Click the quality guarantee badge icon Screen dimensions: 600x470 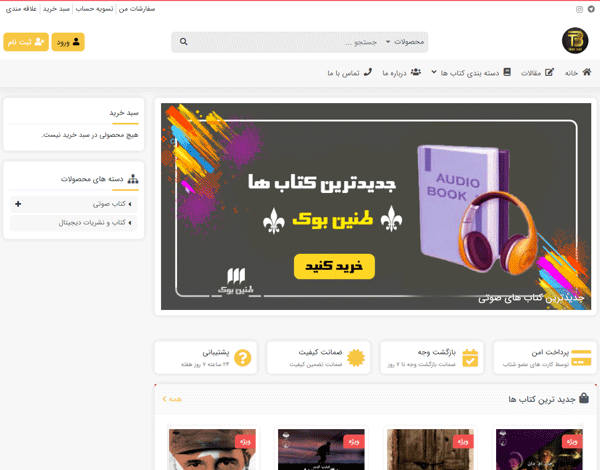tap(356, 358)
